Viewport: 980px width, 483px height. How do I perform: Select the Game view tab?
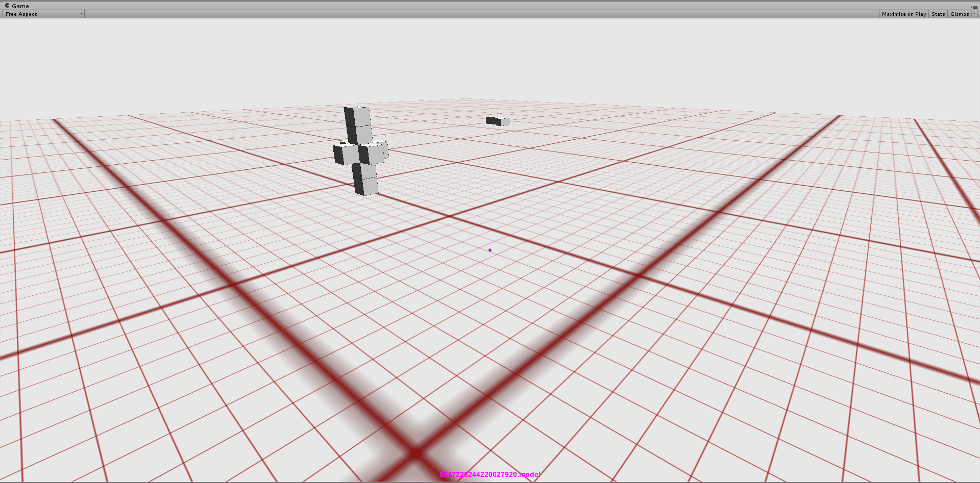point(17,6)
